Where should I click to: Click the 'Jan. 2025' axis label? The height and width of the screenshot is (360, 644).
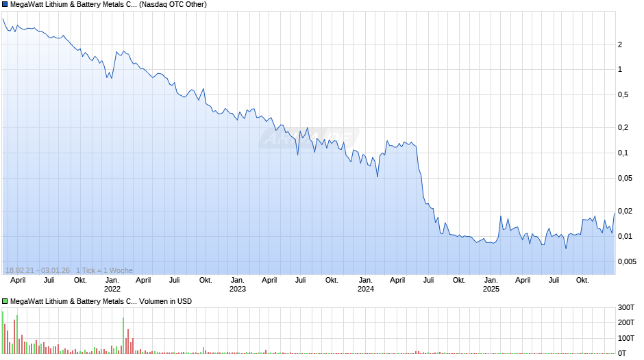click(x=491, y=285)
